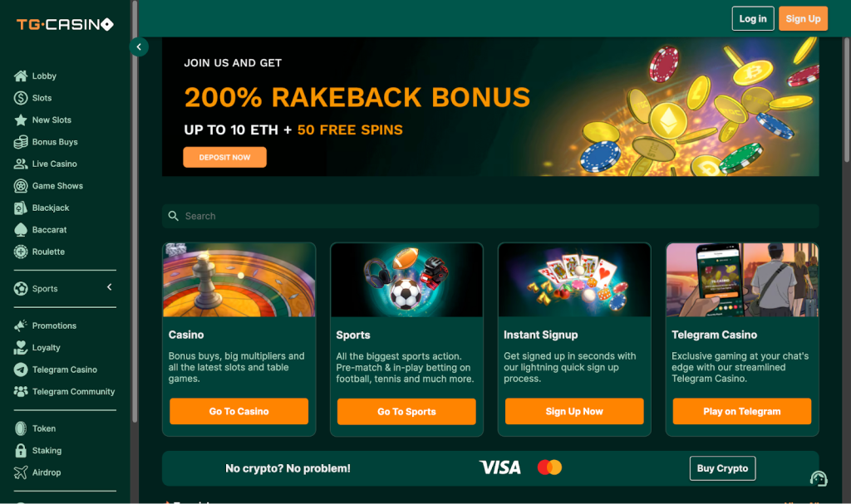Expand the Sports submenu arrow
This screenshot has height=504, width=851.
pyautogui.click(x=110, y=287)
